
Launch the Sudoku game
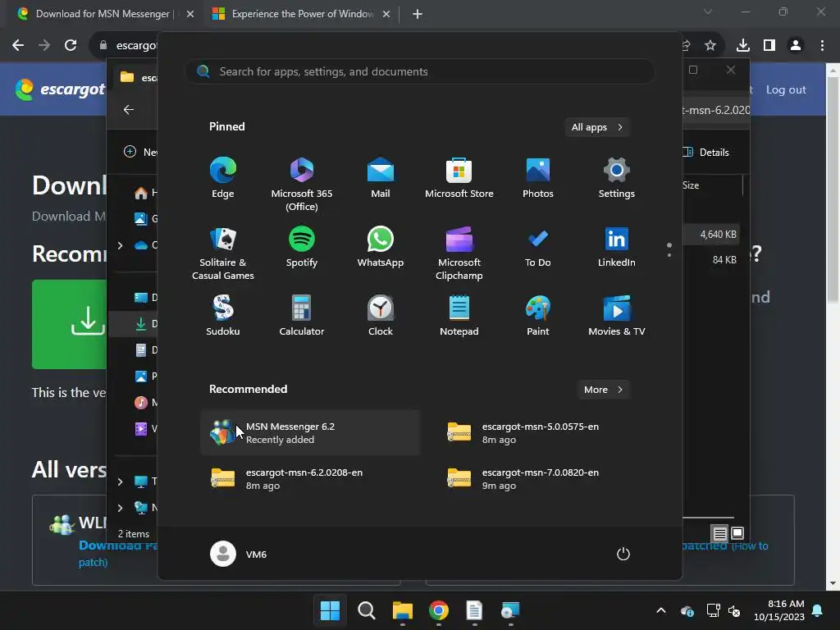click(223, 316)
